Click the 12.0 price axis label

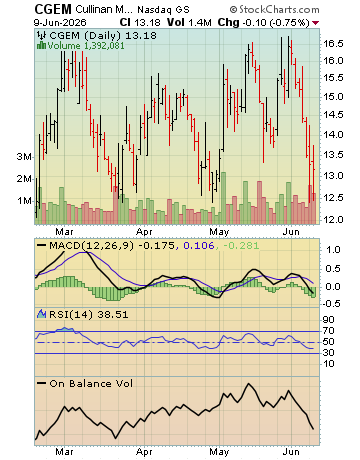pyautogui.click(x=333, y=219)
